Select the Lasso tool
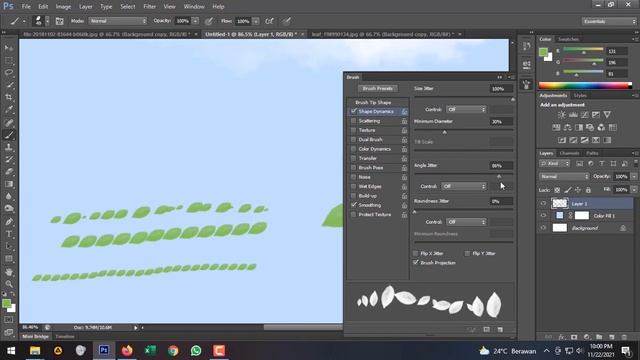The width and height of the screenshot is (640, 360). [x=9, y=73]
